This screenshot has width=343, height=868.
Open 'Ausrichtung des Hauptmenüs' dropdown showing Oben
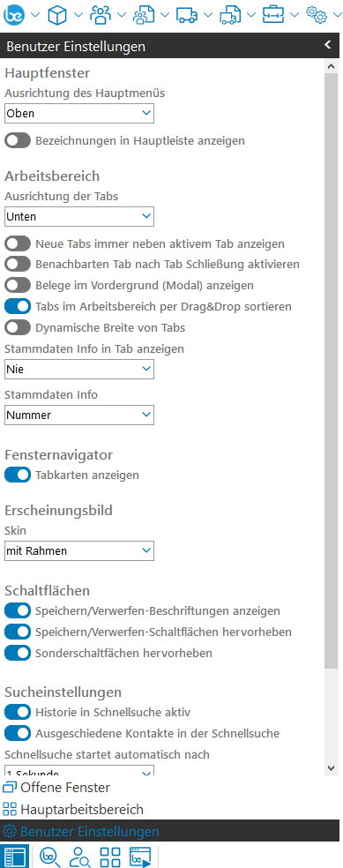coord(79,113)
